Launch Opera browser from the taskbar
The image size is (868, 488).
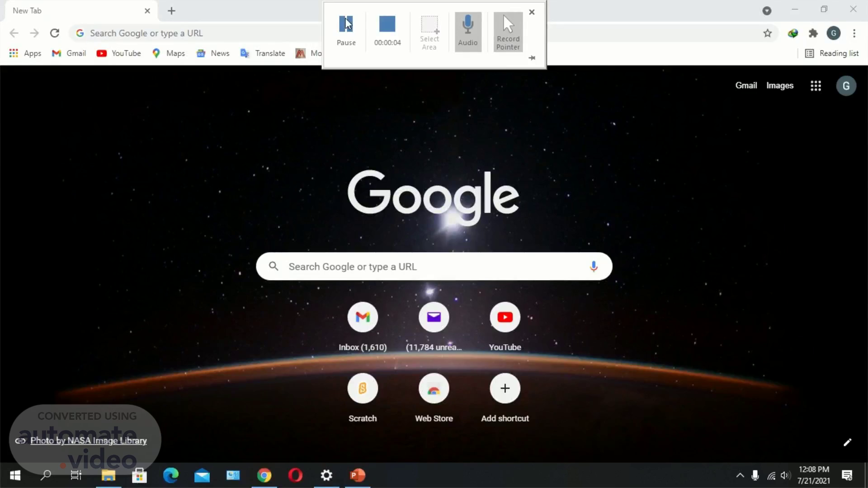[295, 475]
